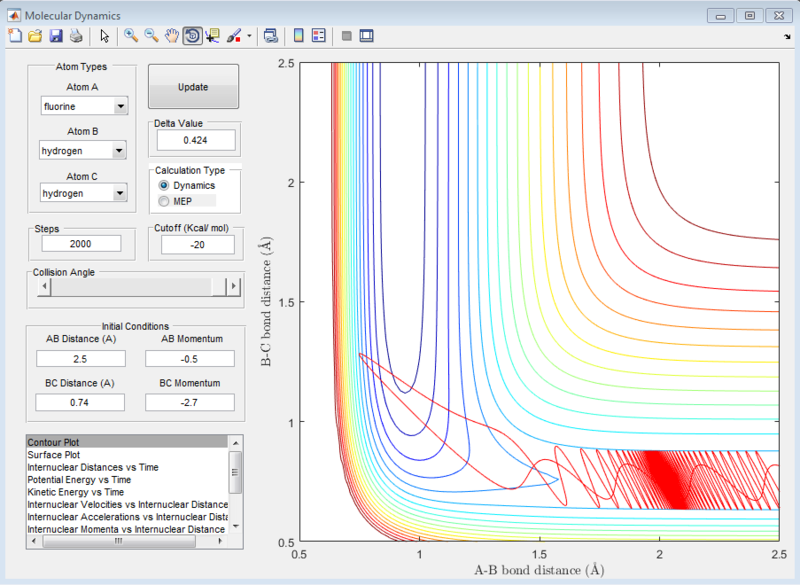Click the MATLAB icon in the title bar
Screen dimensions: 800x585
click(14, 15)
